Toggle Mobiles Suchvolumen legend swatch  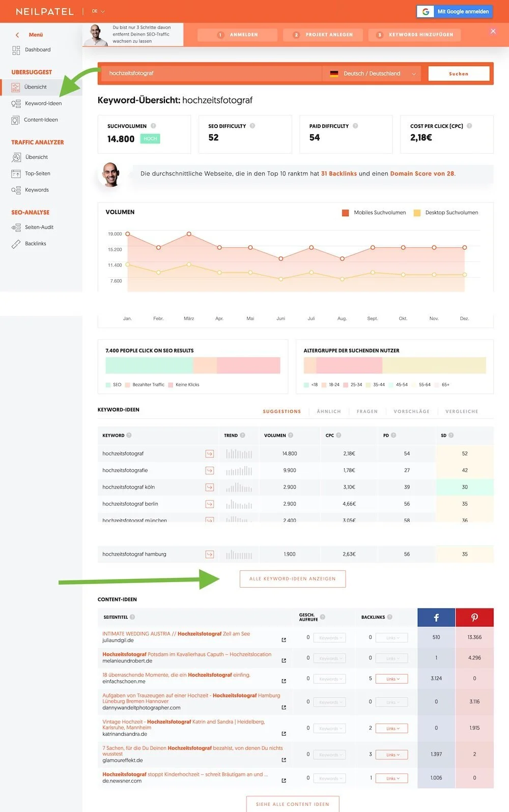click(346, 213)
